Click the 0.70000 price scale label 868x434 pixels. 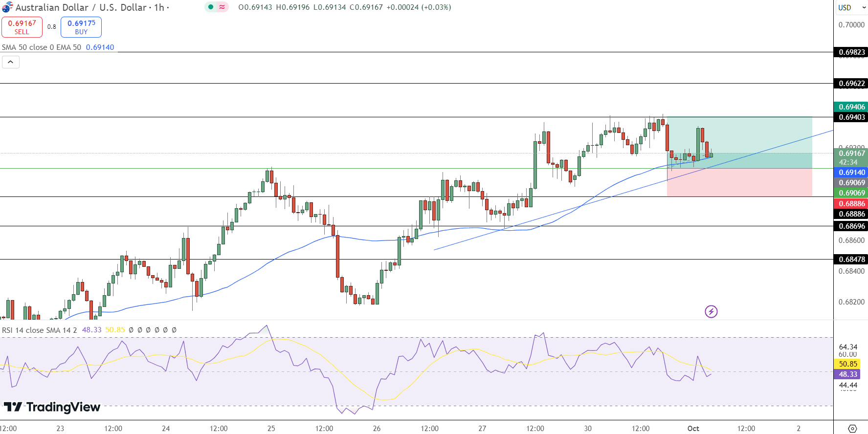(x=851, y=24)
